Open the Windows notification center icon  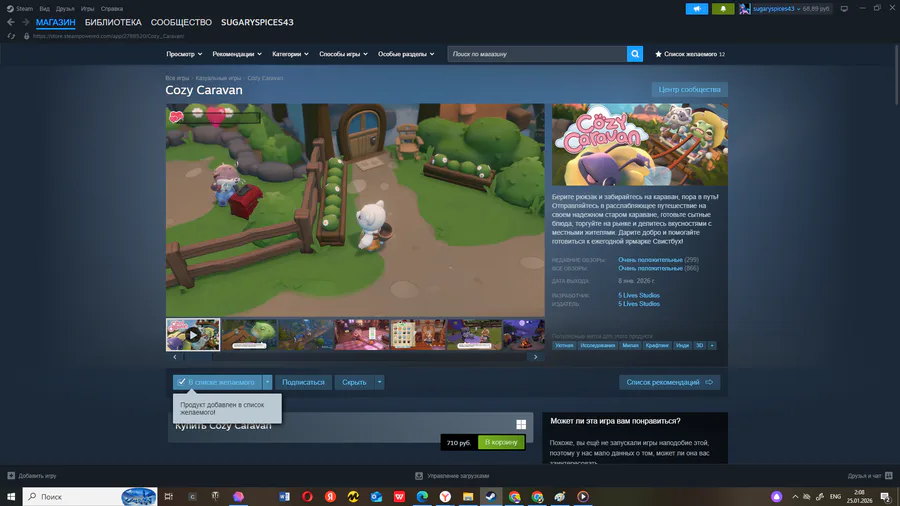(x=886, y=496)
